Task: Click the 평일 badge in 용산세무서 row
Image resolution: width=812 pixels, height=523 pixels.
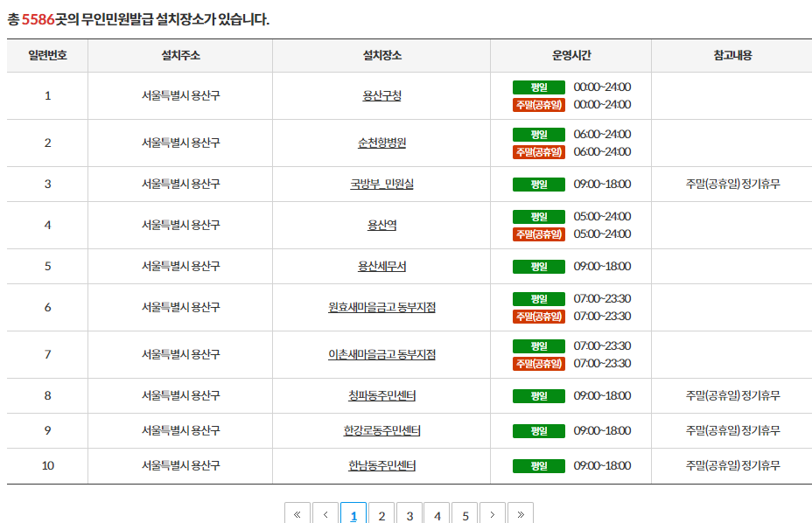Action: point(539,268)
